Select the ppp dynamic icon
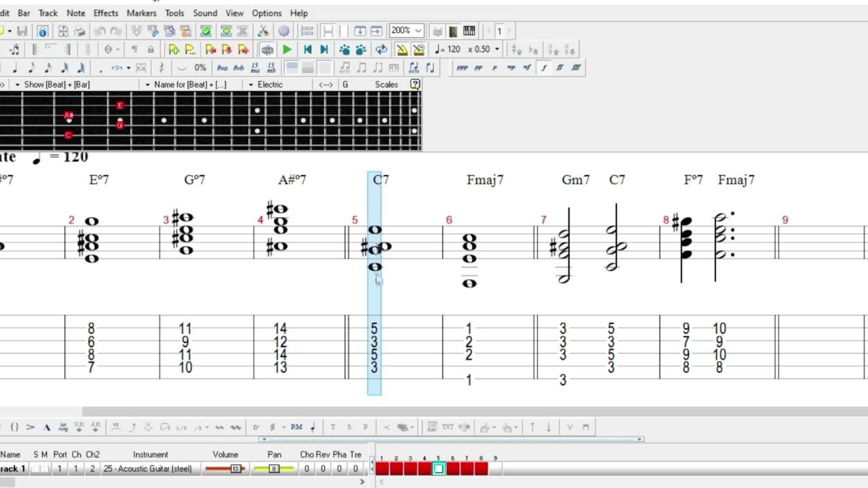Screen dimensions: 868x488 462,68
